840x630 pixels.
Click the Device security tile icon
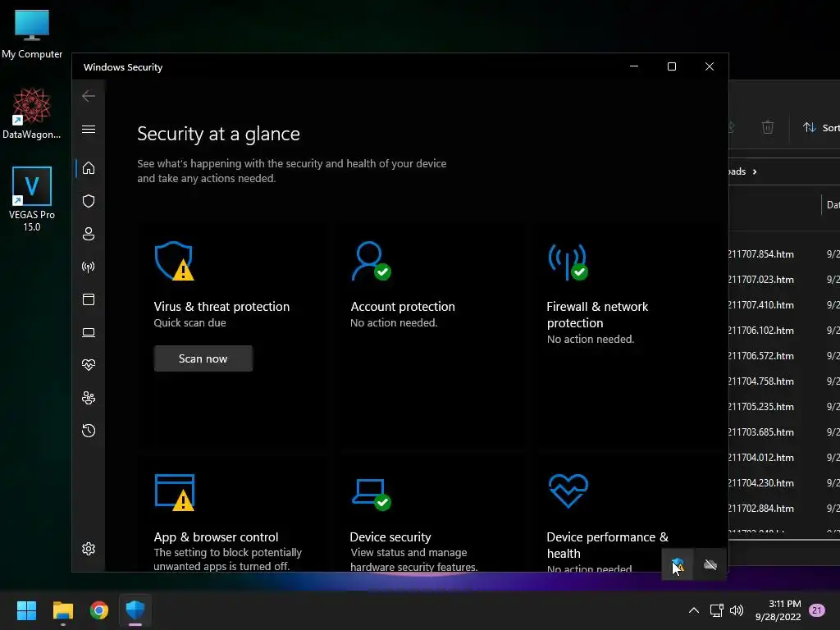point(371,495)
